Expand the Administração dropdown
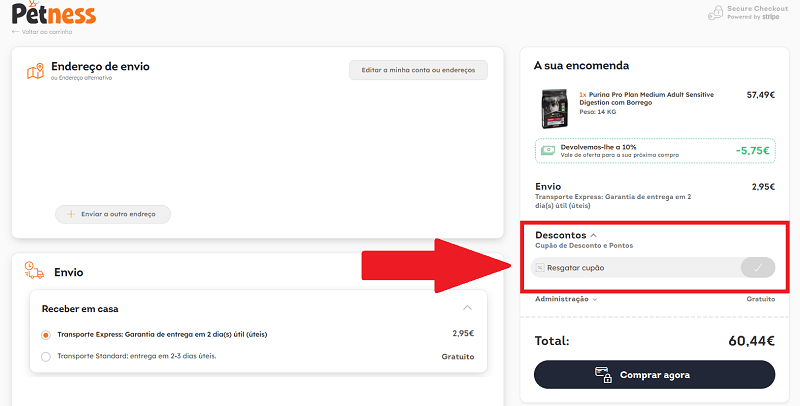The height and width of the screenshot is (406, 800). pos(566,299)
